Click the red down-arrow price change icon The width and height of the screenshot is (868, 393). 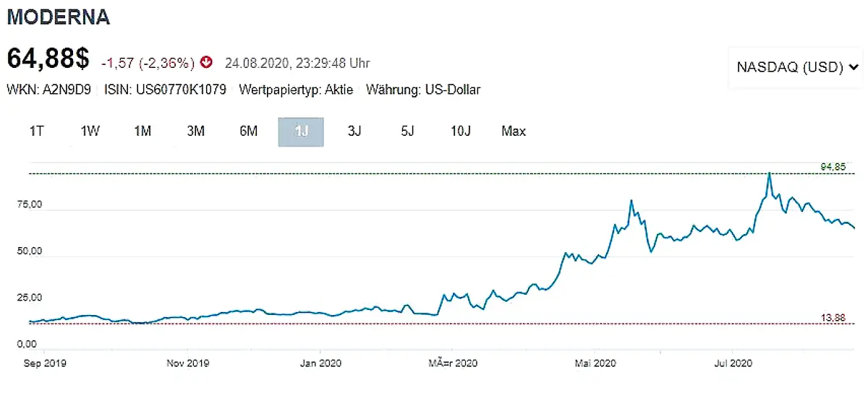coord(207,62)
